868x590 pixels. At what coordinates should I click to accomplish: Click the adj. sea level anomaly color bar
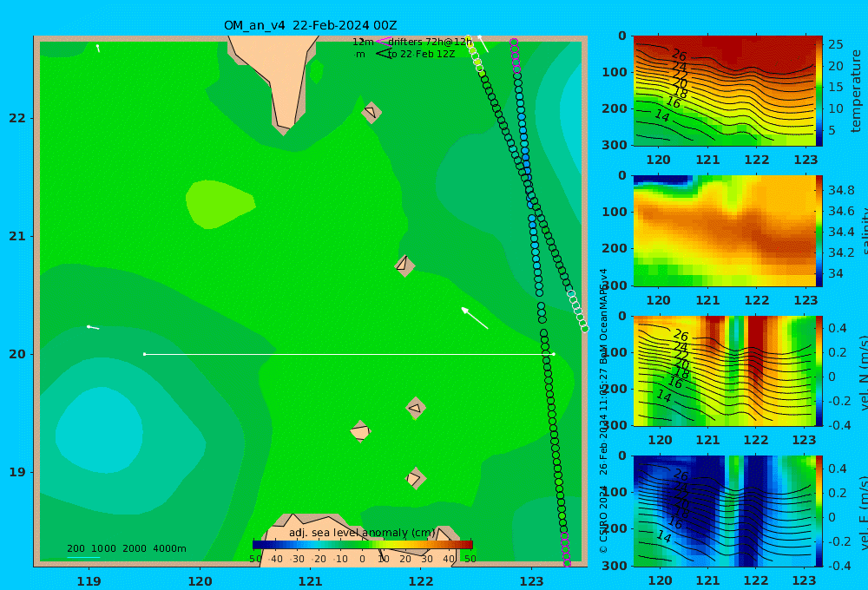[363, 544]
